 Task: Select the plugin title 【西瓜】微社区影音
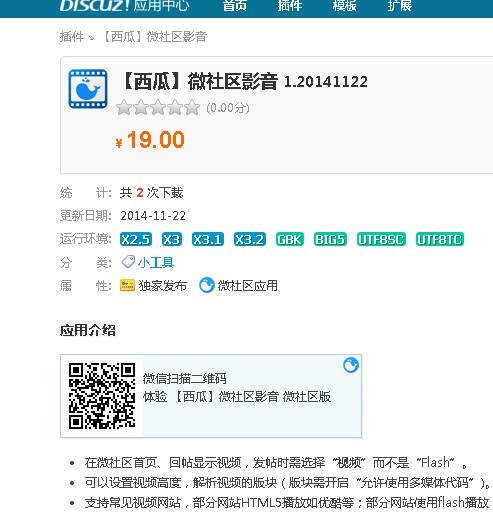tap(199, 82)
